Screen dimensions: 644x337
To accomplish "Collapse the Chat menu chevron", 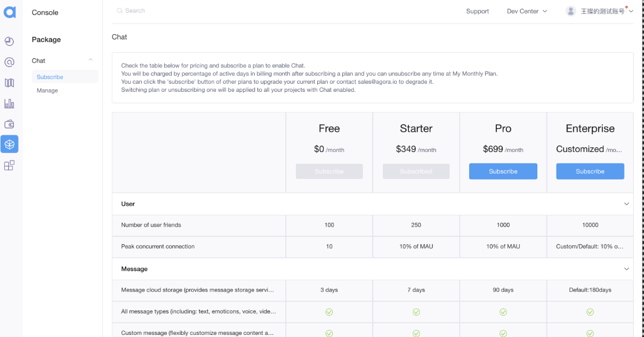I will [91, 60].
